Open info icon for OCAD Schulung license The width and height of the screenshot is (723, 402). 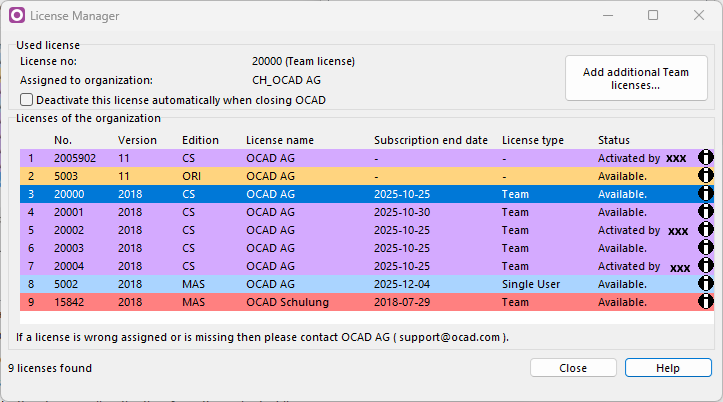click(705, 302)
